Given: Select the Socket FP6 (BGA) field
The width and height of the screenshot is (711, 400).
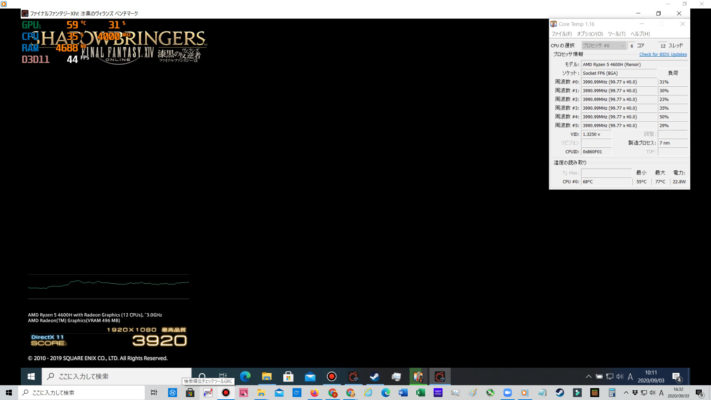Looking at the screenshot, I should 619,73.
